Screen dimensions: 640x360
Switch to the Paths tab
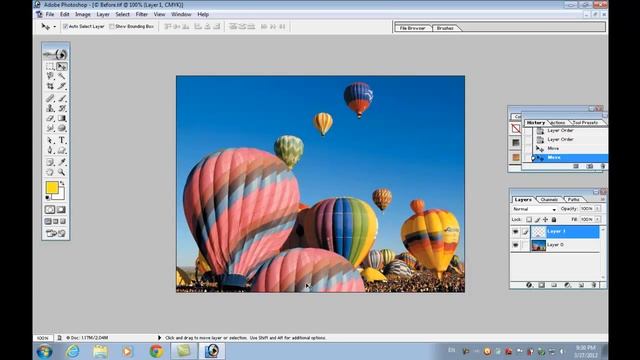573,200
